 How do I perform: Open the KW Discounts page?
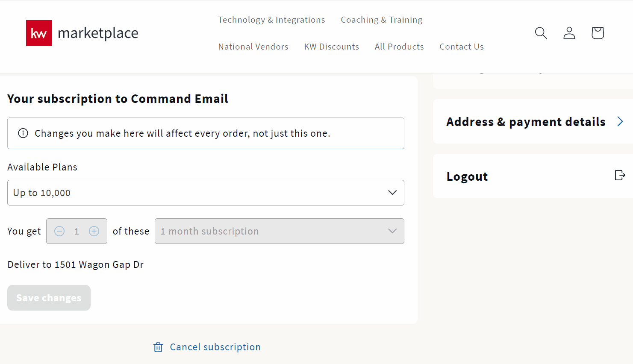pos(331,47)
